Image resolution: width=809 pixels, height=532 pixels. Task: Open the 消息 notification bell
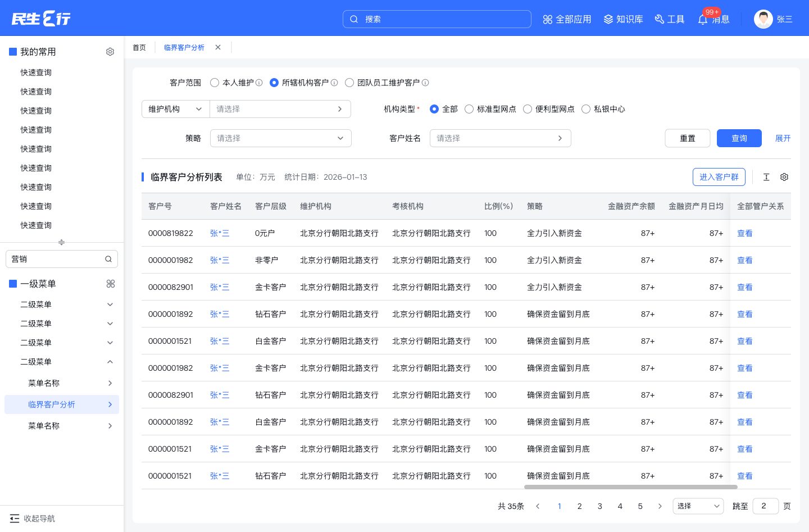pos(703,20)
